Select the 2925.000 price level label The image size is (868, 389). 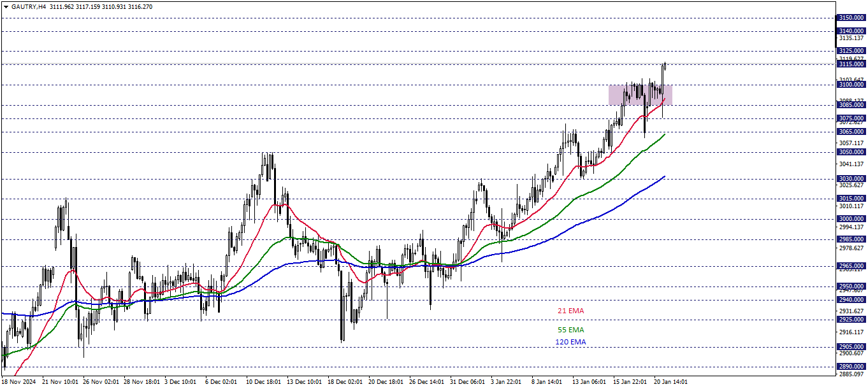(x=851, y=320)
